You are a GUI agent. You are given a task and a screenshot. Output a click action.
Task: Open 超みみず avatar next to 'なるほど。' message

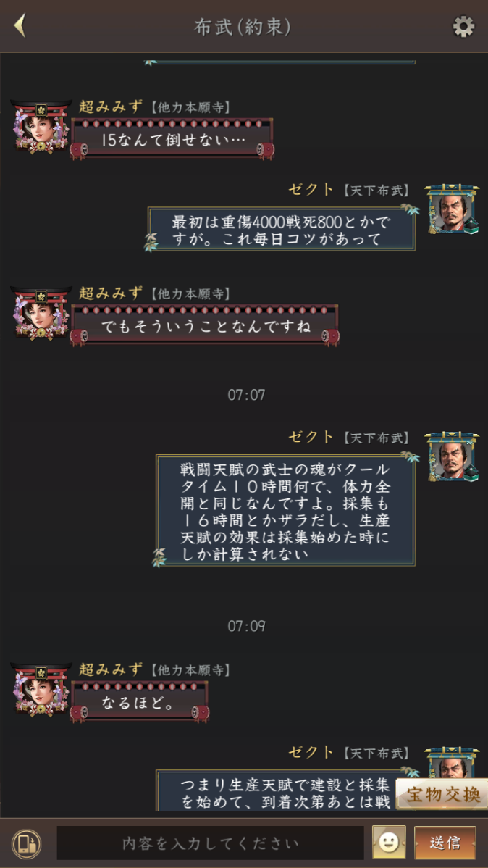41,689
